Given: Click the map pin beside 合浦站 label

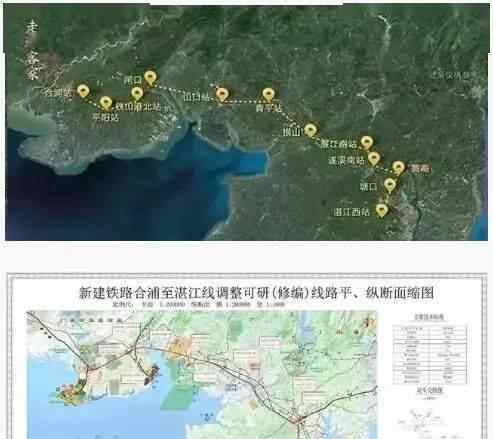Looking at the screenshot, I should coord(83,91).
